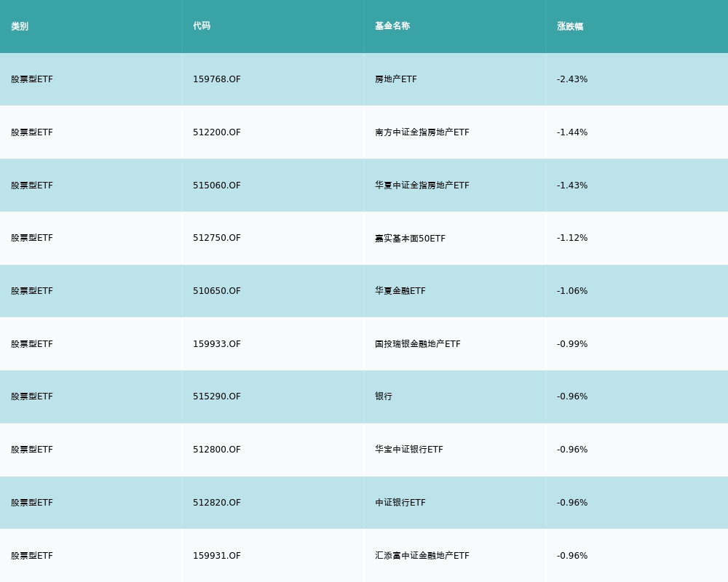Select fund code 159768.OF

tap(217, 79)
